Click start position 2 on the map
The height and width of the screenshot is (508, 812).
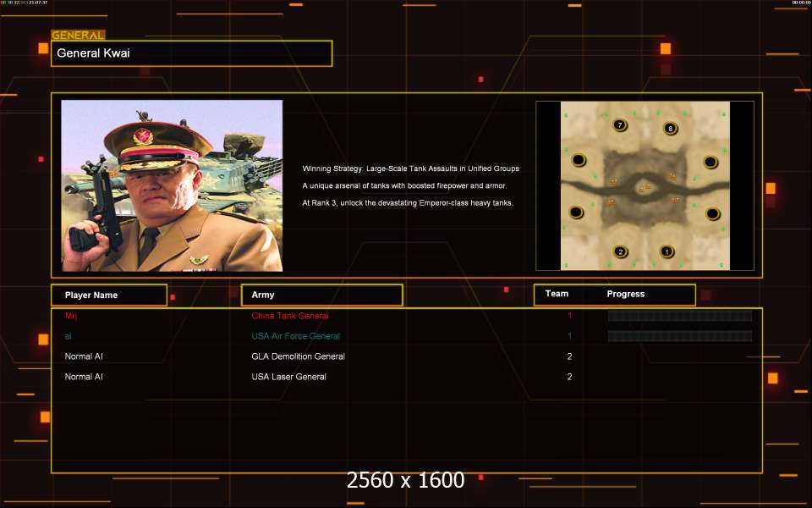[x=620, y=252]
